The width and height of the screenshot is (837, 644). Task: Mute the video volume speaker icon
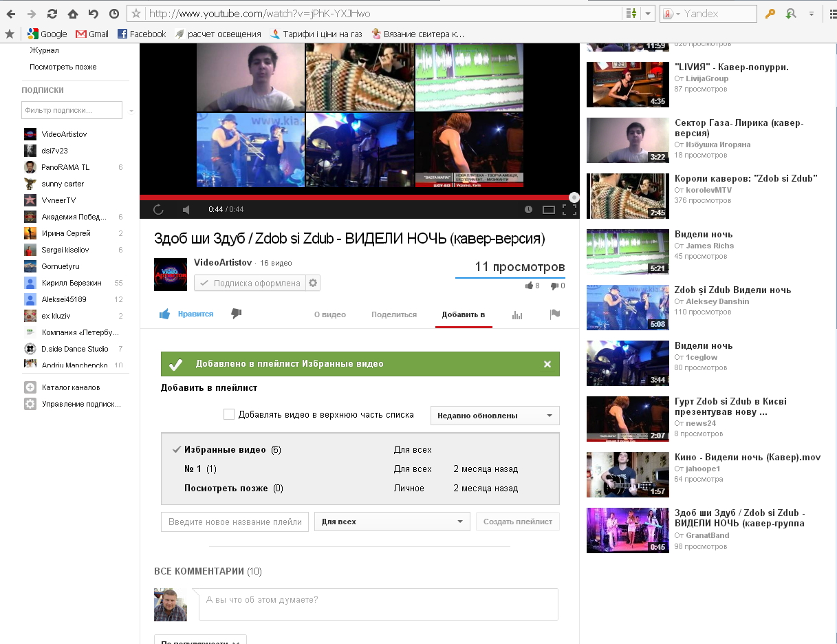coord(186,209)
